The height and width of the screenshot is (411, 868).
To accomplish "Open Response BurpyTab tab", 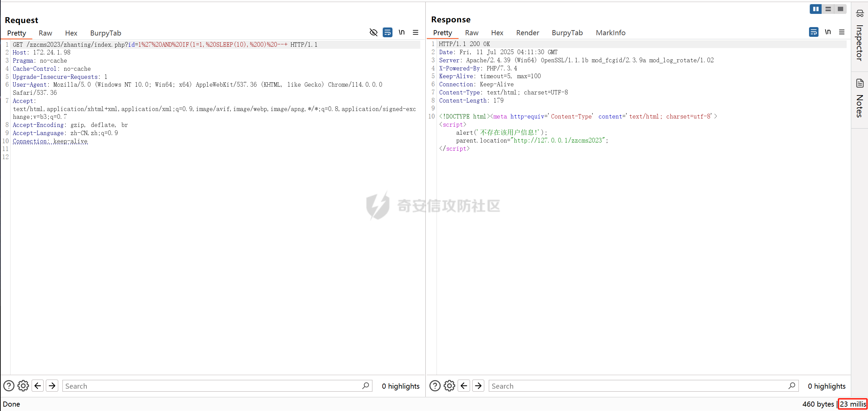I will (x=567, y=33).
